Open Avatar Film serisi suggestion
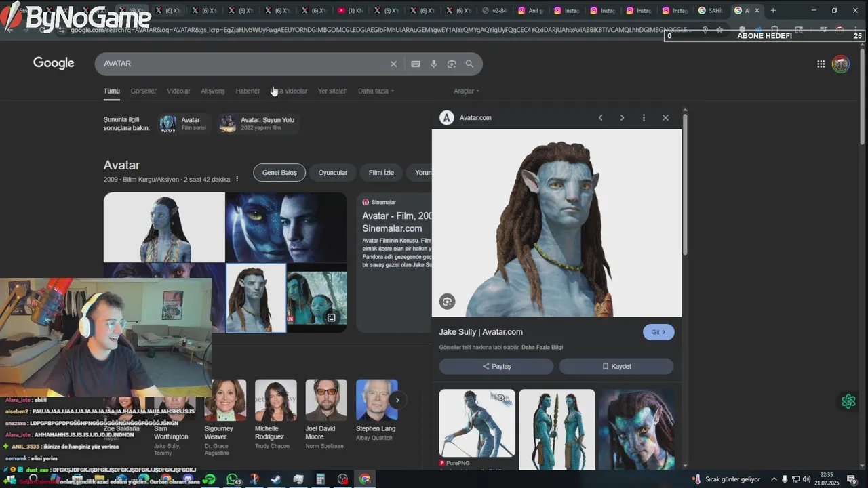The width and height of the screenshot is (868, 488). tap(184, 123)
